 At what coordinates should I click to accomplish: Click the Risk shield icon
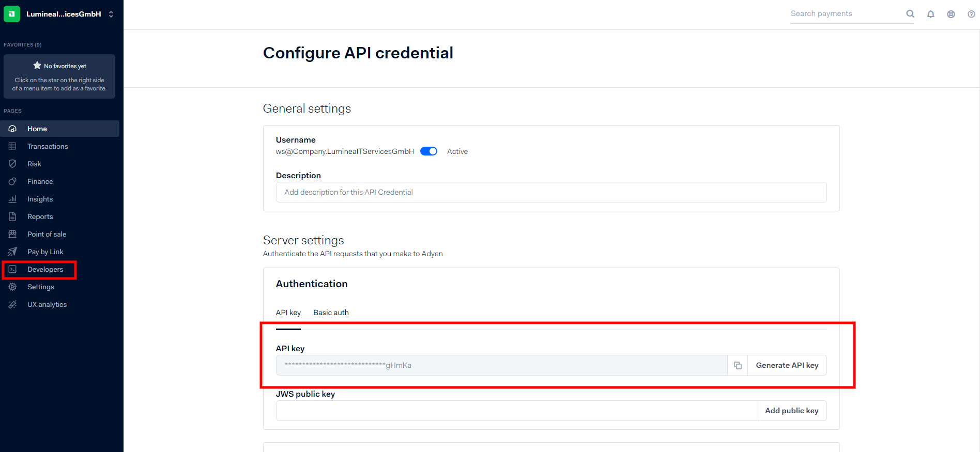12,164
